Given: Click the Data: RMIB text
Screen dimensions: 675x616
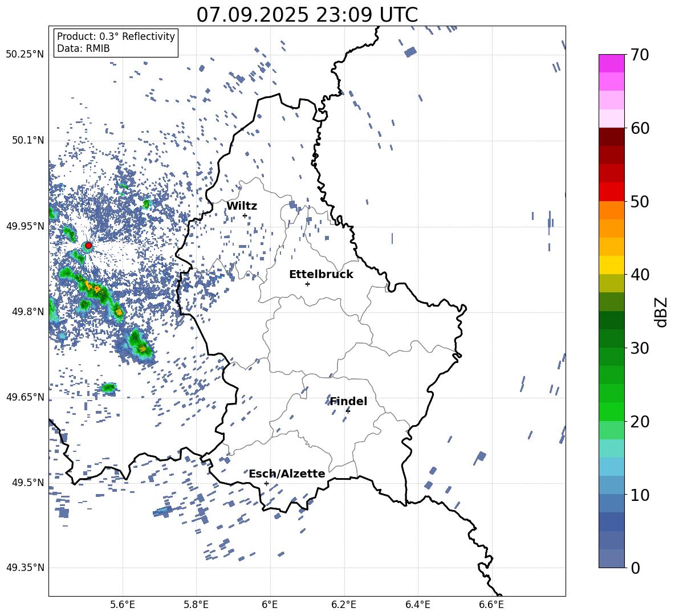Looking at the screenshot, I should [x=83, y=48].
